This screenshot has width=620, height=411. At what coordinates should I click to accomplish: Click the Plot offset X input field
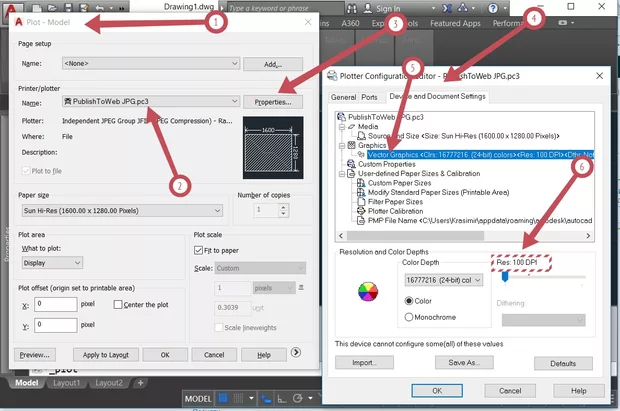click(x=56, y=304)
